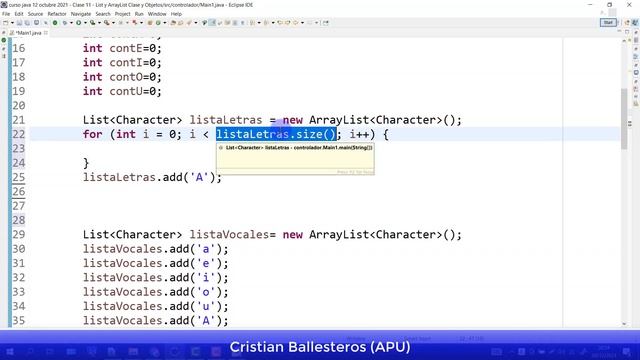Open the External Tools dropdown arrow
This screenshot has height=360, width=640.
coord(113,23)
